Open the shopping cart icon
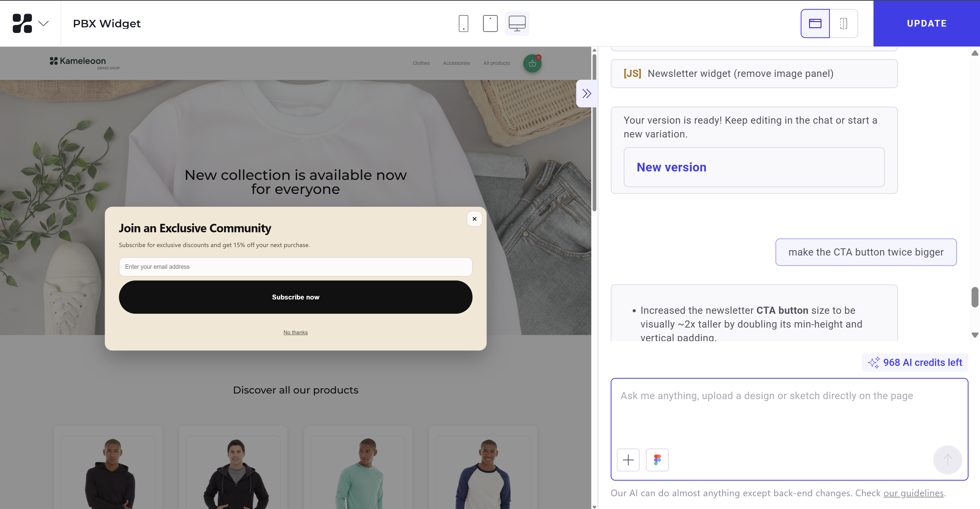Image resolution: width=980 pixels, height=509 pixels. 532,63
